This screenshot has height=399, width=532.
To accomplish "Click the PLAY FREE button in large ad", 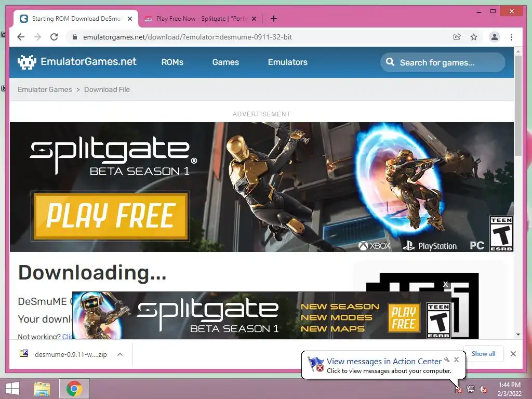I will tap(110, 216).
